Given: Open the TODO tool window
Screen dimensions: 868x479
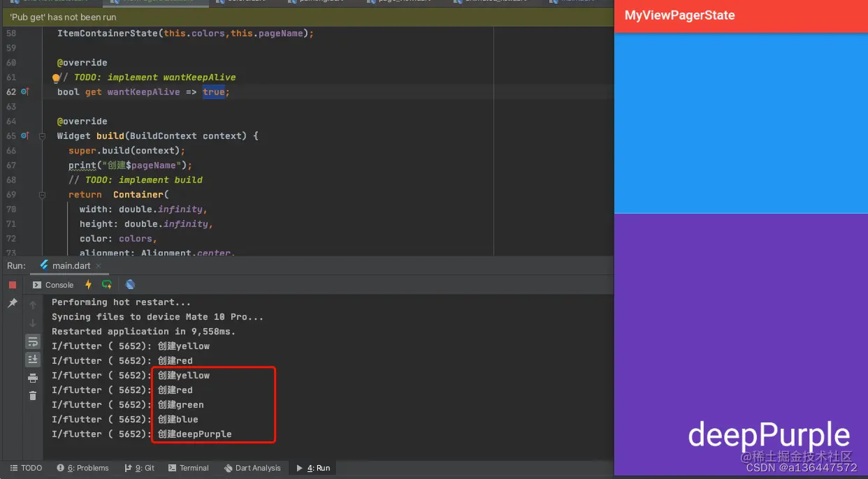Looking at the screenshot, I should pos(26,468).
